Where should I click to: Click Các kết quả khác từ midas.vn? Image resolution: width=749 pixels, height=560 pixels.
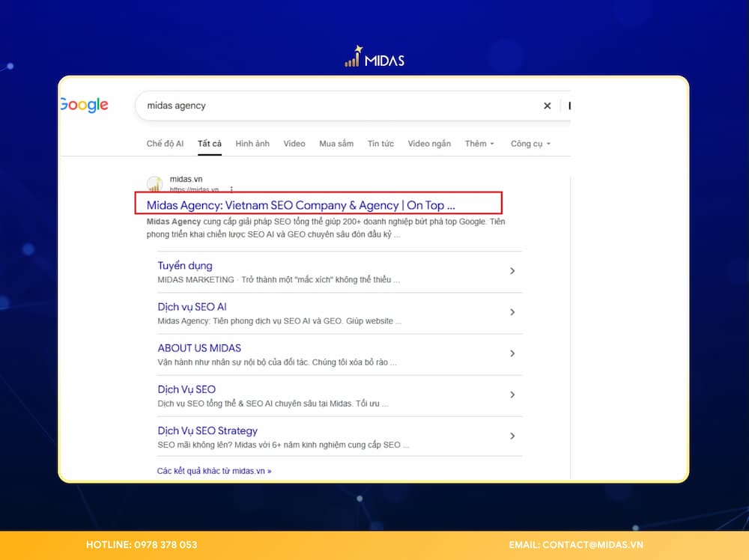pos(214,471)
